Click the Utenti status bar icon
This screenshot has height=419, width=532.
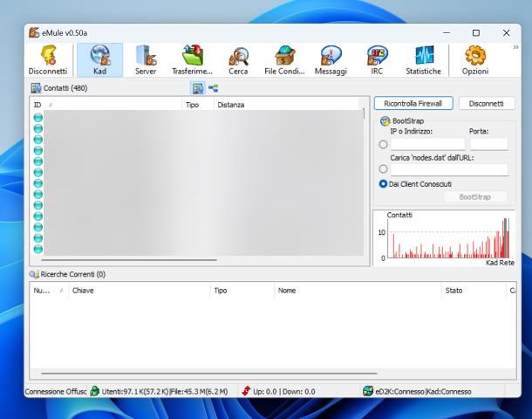95,391
